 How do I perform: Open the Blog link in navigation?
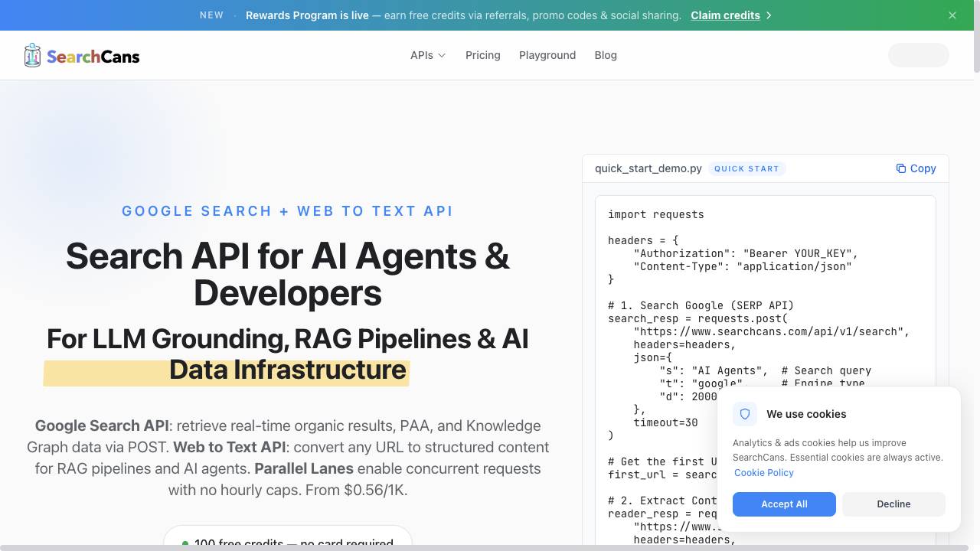(x=606, y=55)
